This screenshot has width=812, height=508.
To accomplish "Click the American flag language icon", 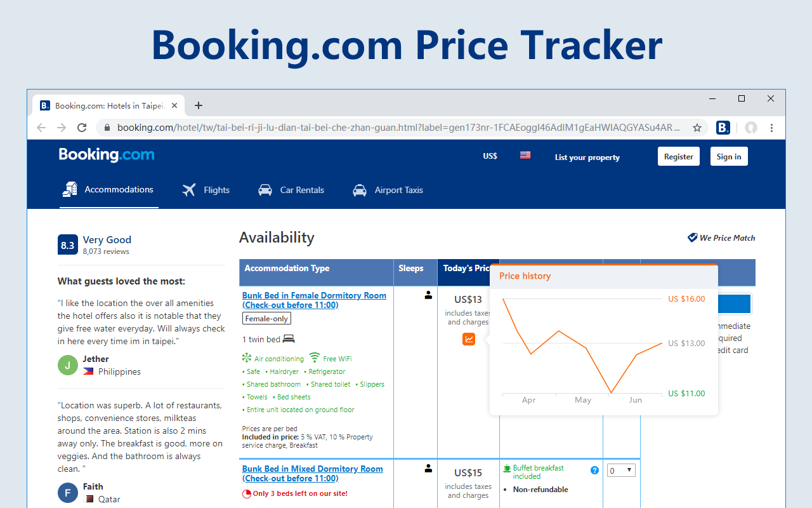I will point(525,155).
